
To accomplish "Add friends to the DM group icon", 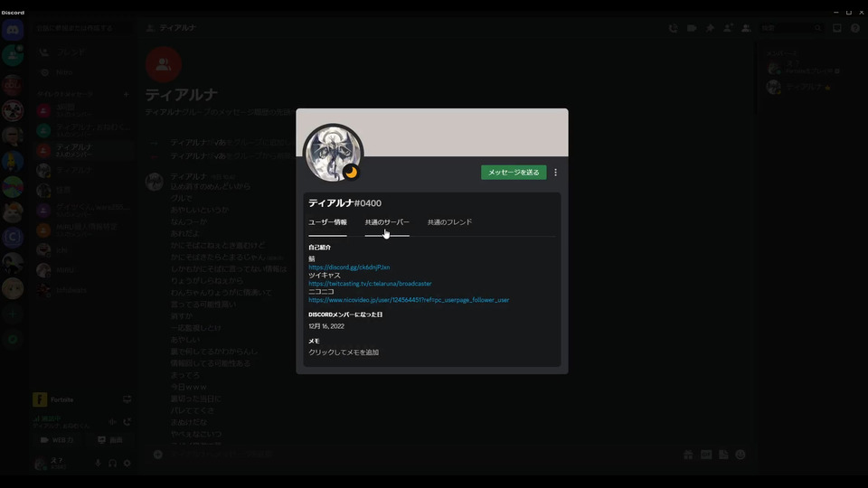I will pos(728,28).
